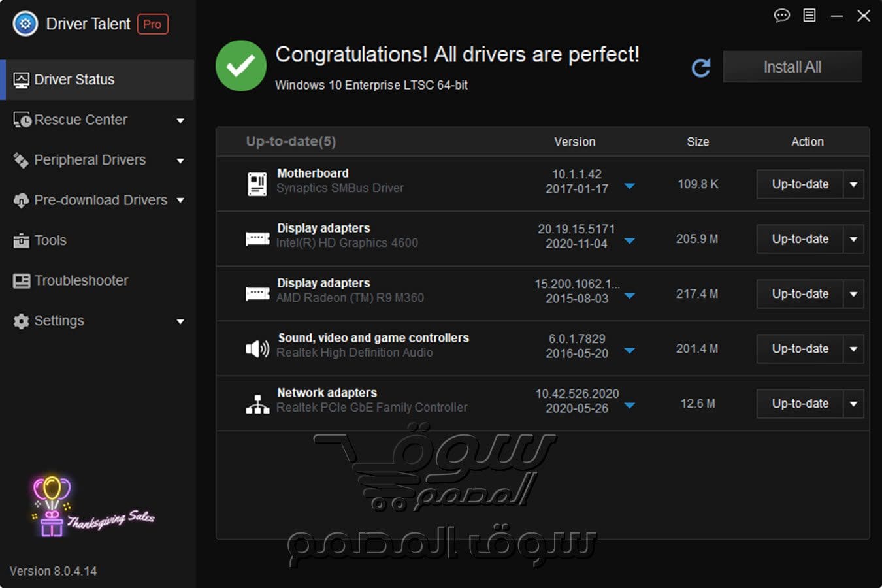
Task: Open the Peripheral Drivers menu item
Action: tap(97, 160)
